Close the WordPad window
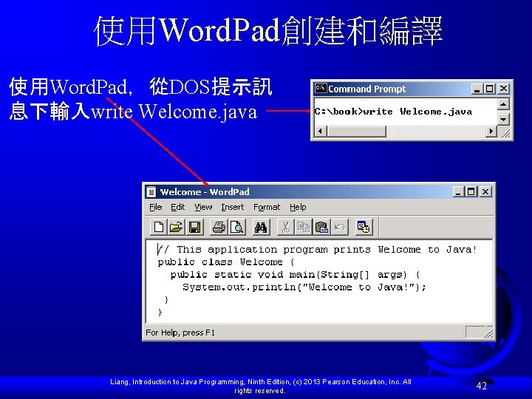 tap(485, 191)
